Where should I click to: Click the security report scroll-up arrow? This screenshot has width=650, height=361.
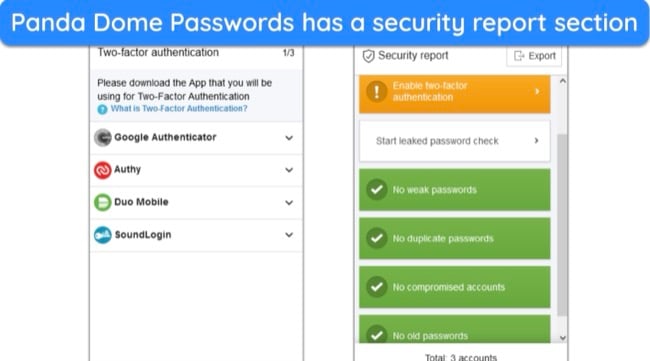click(x=563, y=81)
